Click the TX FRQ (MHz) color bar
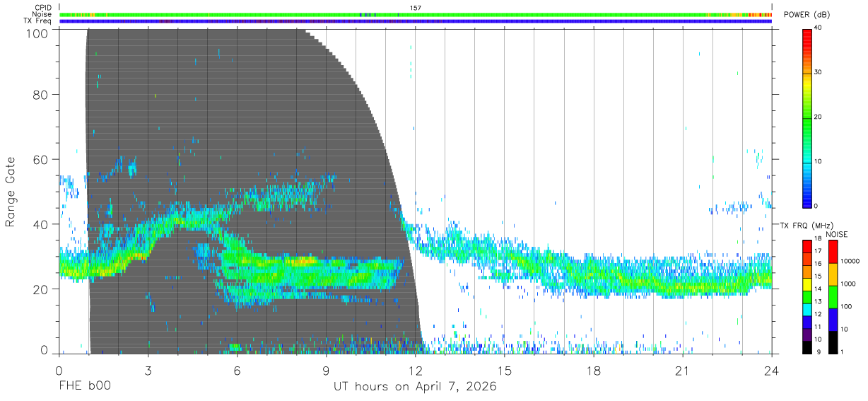 coord(807,296)
